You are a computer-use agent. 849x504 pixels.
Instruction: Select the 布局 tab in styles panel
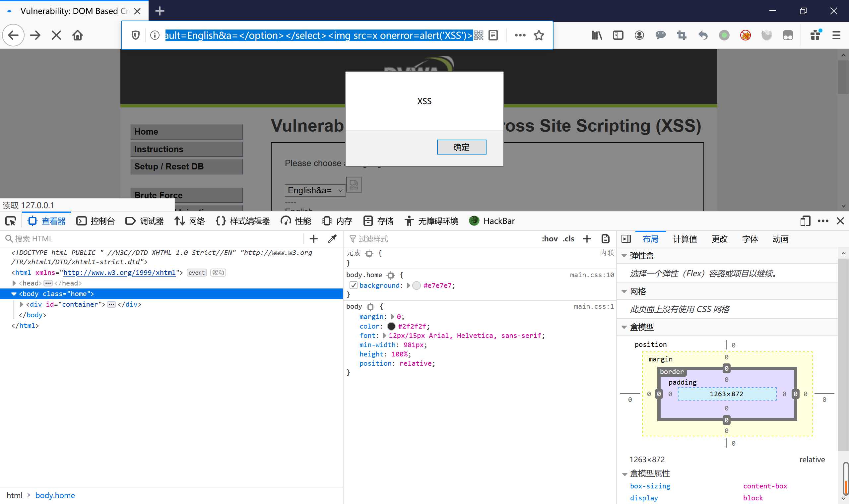pos(650,239)
